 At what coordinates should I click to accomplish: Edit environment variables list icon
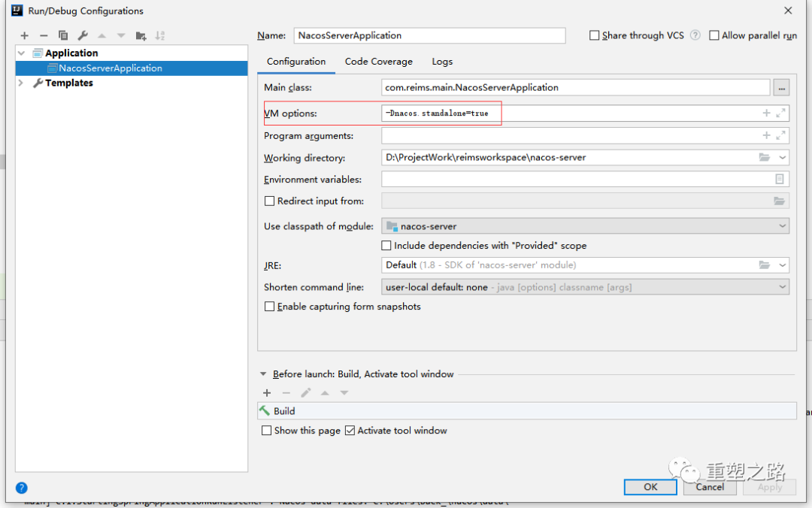tap(780, 179)
